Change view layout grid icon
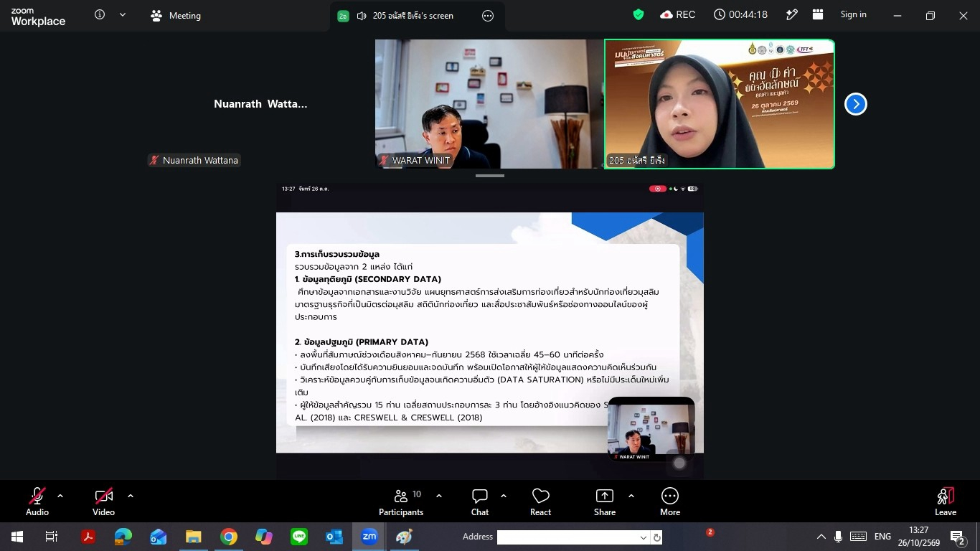980x551 pixels. click(x=818, y=15)
